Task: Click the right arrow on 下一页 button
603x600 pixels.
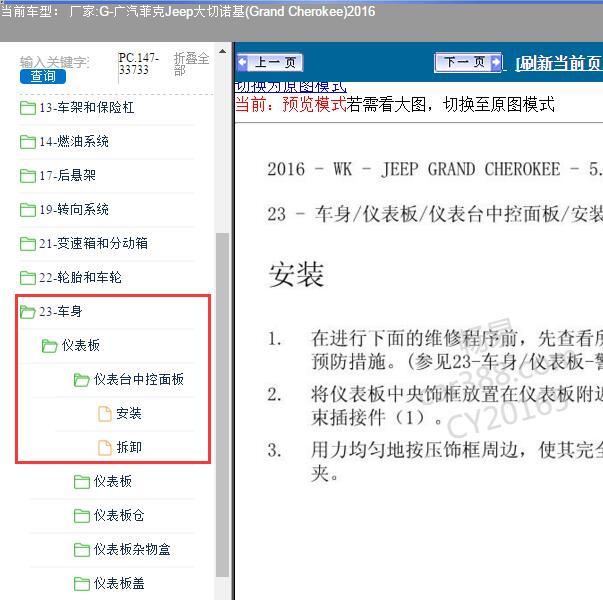Action: [x=496, y=62]
